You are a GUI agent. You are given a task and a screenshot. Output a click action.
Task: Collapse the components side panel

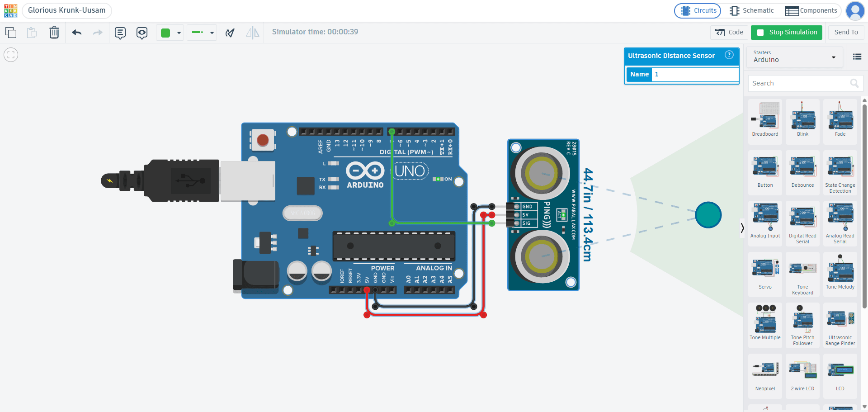[742, 228]
